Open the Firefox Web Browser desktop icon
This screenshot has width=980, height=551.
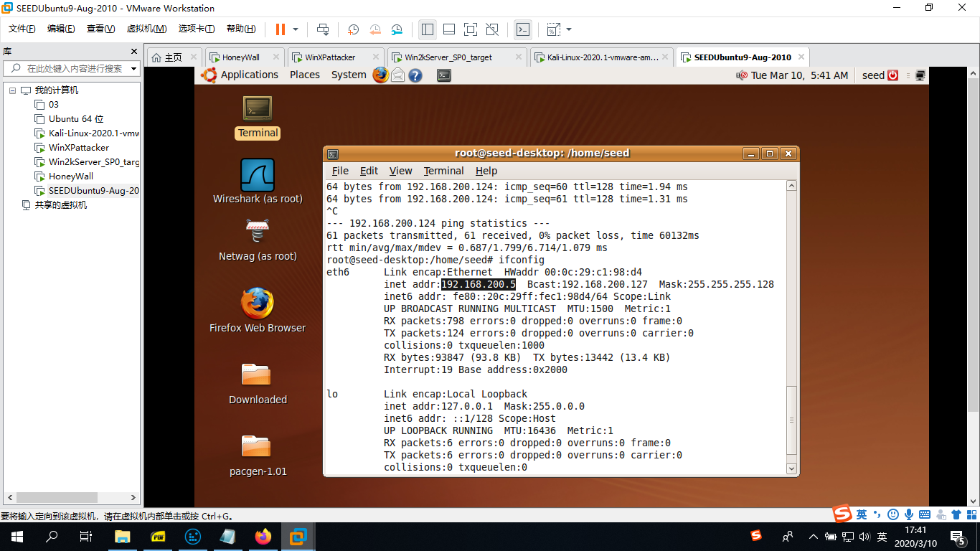(x=258, y=310)
